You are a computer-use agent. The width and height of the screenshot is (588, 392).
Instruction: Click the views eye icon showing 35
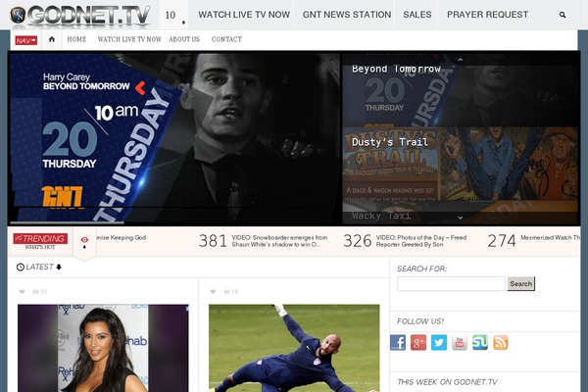pyautogui.click(x=35, y=291)
